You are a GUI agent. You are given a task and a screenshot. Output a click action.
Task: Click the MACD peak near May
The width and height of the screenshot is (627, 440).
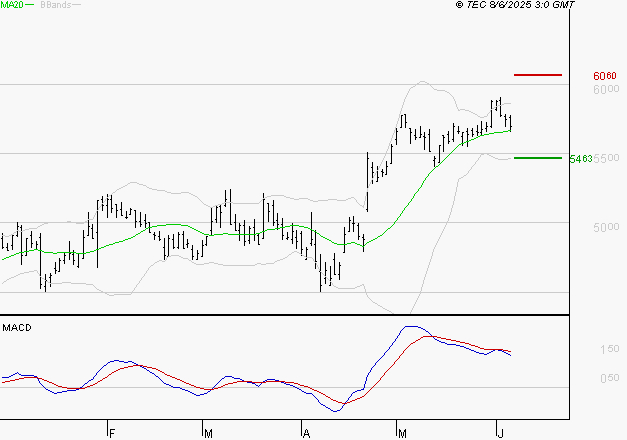coord(410,327)
